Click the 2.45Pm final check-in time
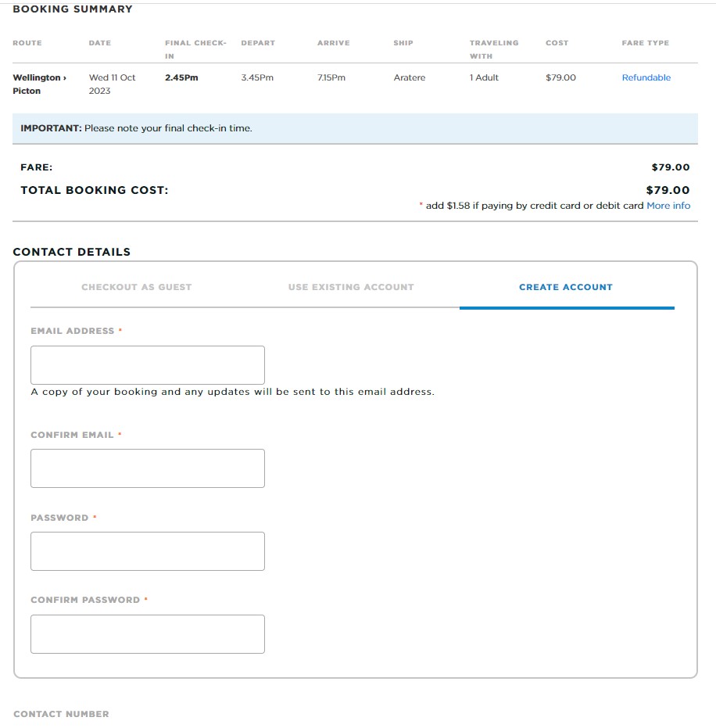716x728 pixels. point(181,77)
